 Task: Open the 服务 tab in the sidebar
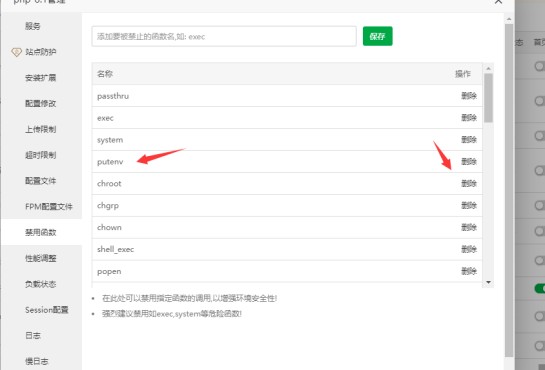pyautogui.click(x=33, y=26)
